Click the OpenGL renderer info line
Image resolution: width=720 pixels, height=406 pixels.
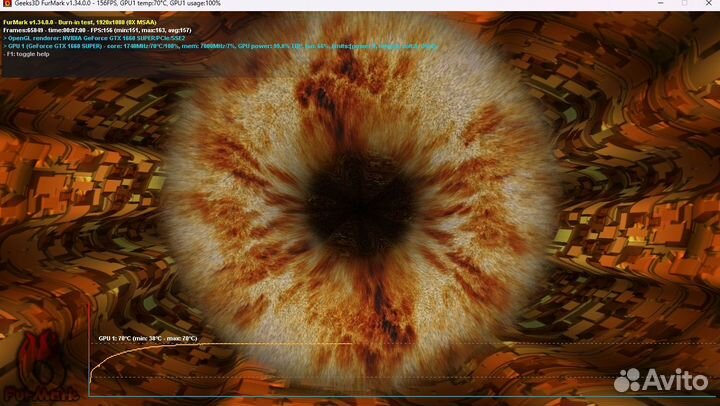pos(95,38)
